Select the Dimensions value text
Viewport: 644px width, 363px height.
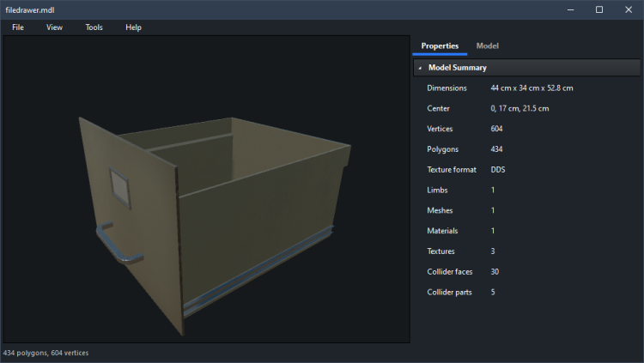point(532,88)
